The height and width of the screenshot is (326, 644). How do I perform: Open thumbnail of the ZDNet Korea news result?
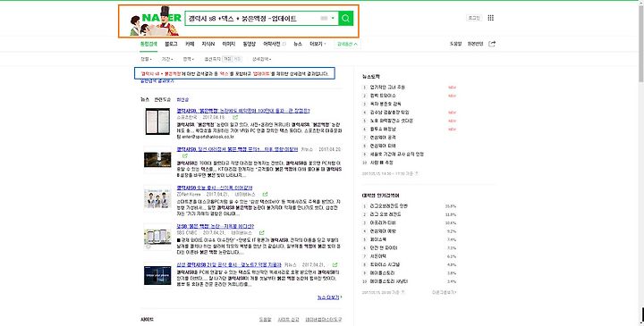157,198
